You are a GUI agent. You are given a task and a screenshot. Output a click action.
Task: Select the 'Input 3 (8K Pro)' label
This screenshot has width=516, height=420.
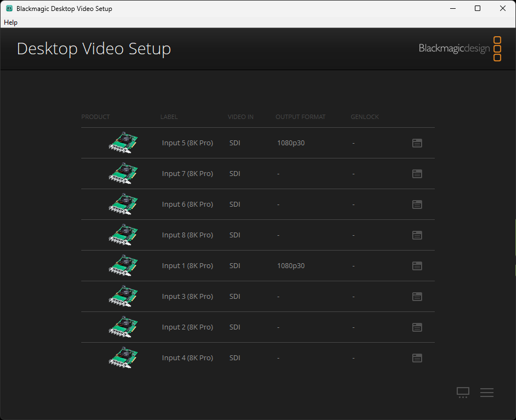click(x=188, y=297)
